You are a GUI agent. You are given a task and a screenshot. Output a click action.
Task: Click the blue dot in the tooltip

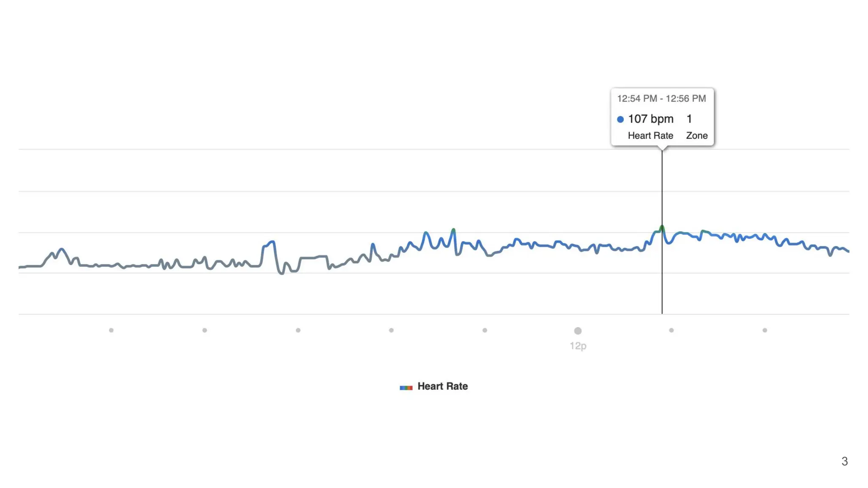[x=620, y=119]
